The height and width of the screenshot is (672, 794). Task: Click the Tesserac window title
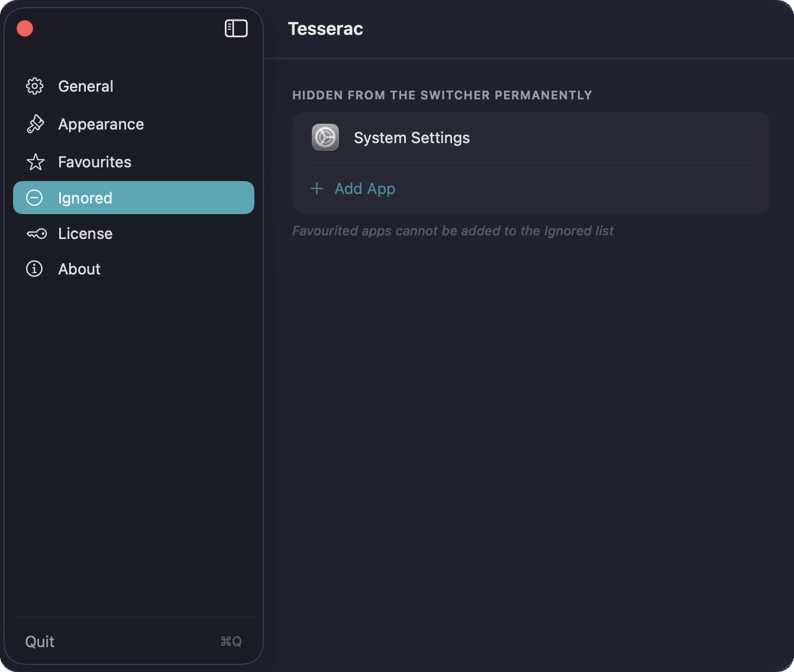click(325, 29)
